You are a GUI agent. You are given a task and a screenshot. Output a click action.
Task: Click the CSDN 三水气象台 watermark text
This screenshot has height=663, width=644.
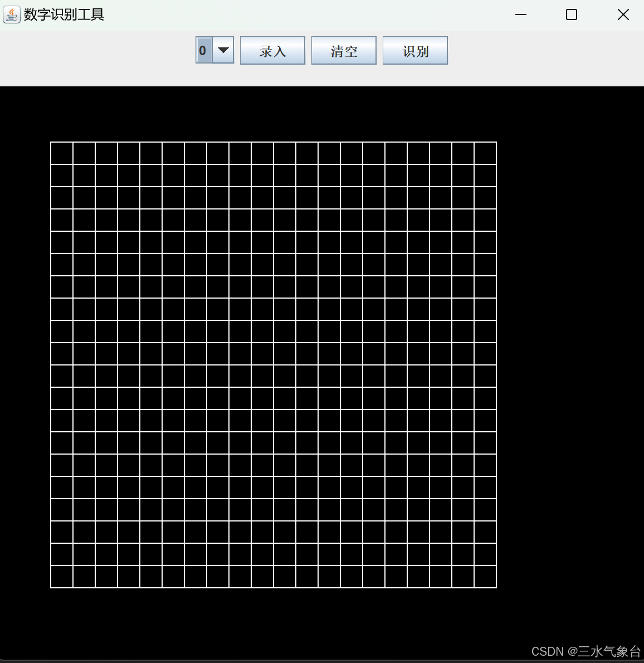pos(585,651)
